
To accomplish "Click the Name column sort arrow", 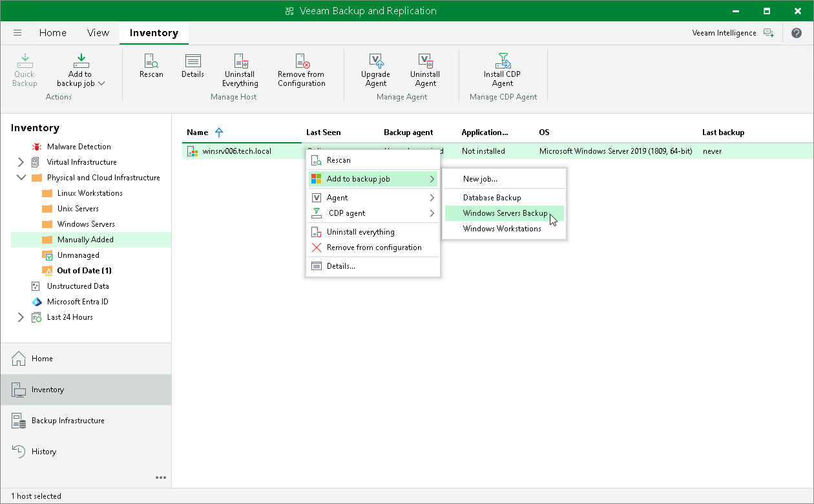I will 219,132.
